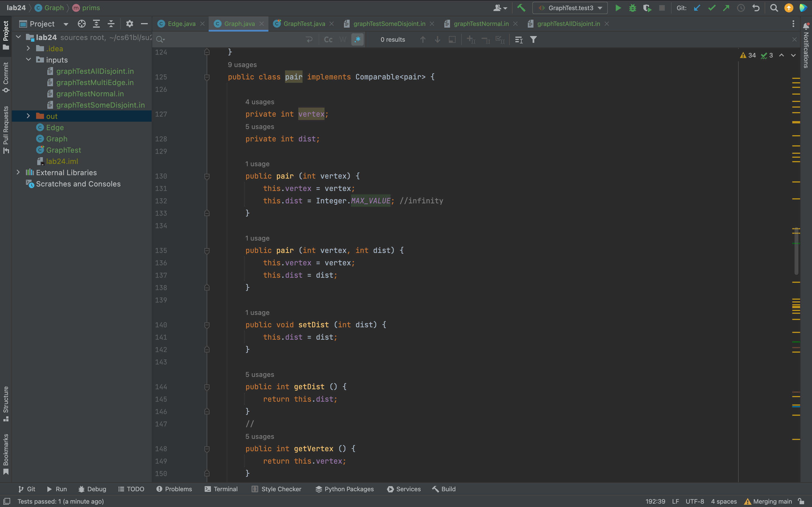
Task: Switch to the GraphTest.java tab
Action: [x=304, y=24]
